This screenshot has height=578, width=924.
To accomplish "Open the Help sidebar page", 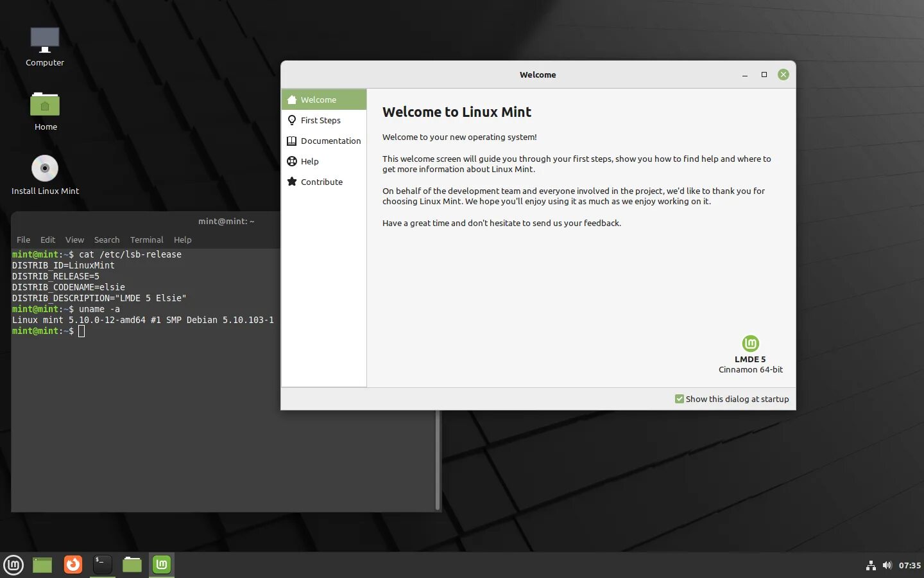I will point(324,161).
